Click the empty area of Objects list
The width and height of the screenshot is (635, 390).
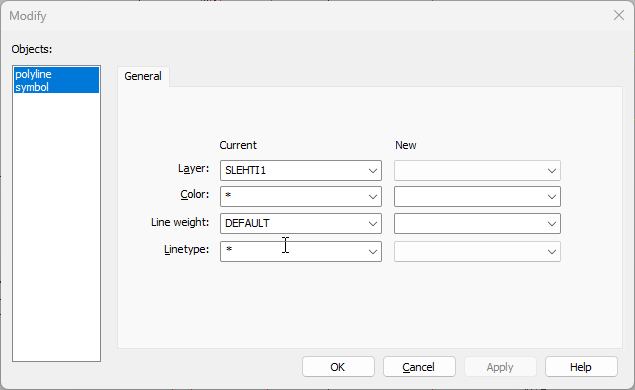click(x=56, y=227)
